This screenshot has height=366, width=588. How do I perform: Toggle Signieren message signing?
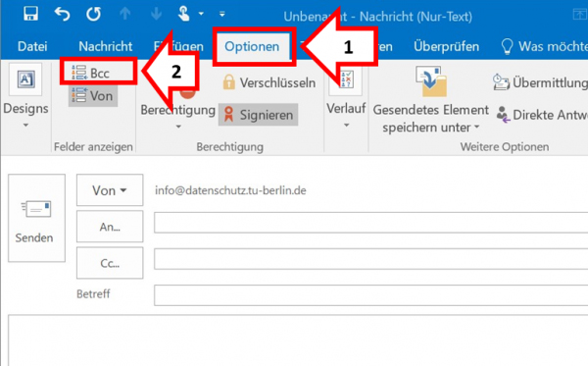(259, 115)
